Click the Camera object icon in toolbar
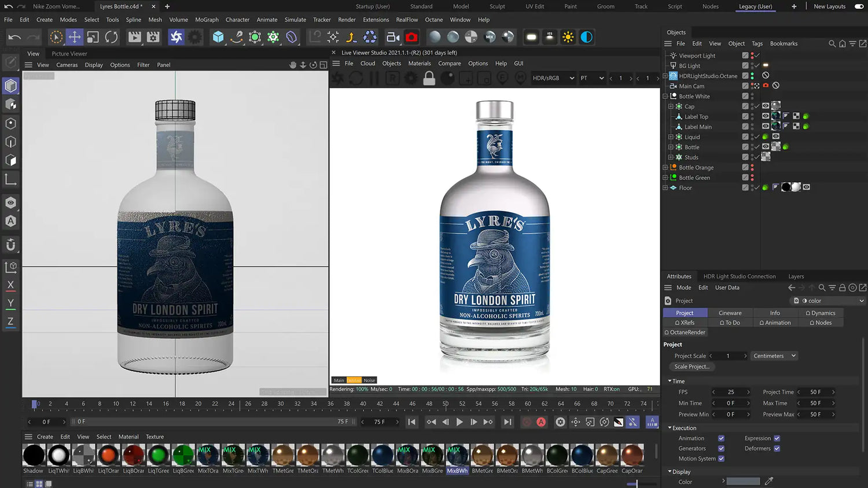The height and width of the screenshot is (488, 868). [393, 37]
